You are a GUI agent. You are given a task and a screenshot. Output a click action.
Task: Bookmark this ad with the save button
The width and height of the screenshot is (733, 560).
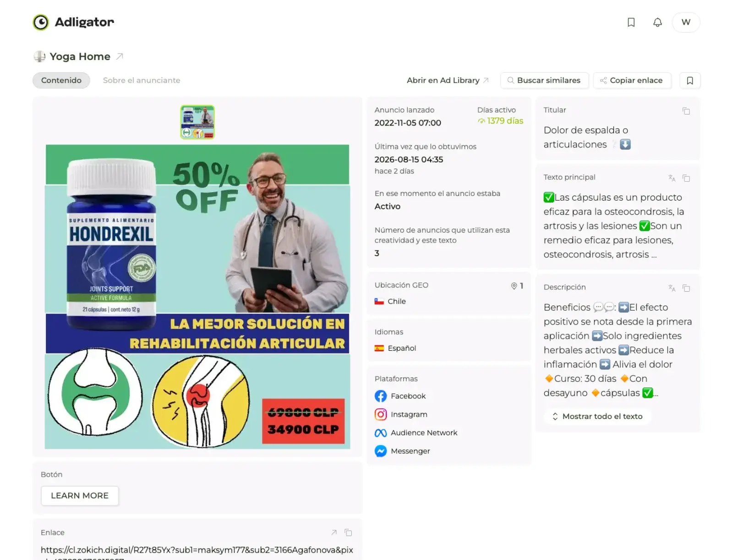[x=690, y=80]
